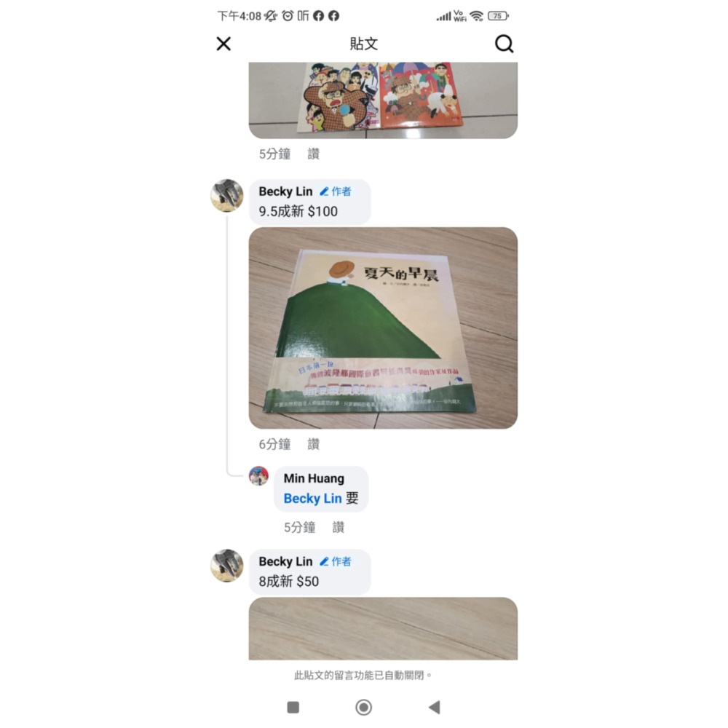Screen dimensions: 728x728
Task: Tap Android back triangle navigation button
Action: click(x=434, y=707)
